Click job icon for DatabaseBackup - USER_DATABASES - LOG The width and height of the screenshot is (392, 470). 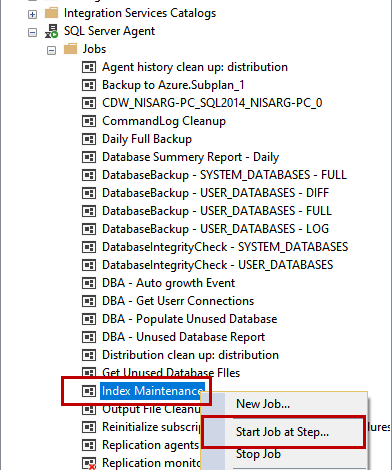[x=89, y=229]
